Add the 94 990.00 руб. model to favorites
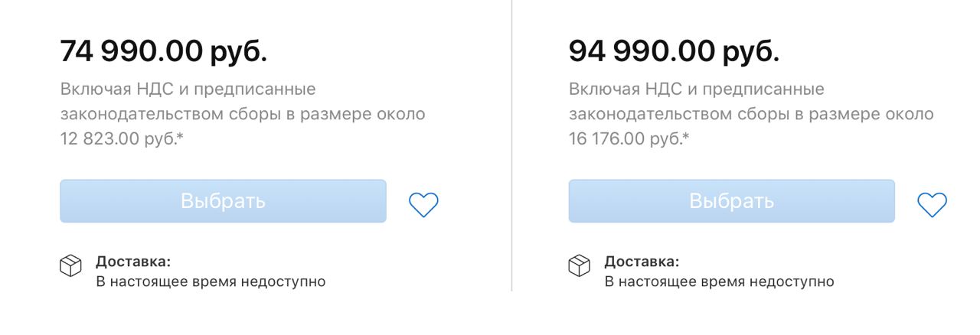 (932, 204)
